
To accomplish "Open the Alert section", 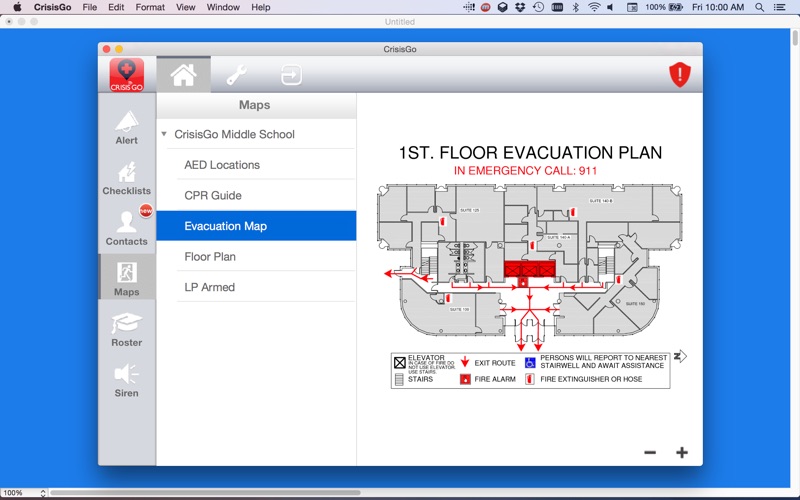I will (127, 128).
